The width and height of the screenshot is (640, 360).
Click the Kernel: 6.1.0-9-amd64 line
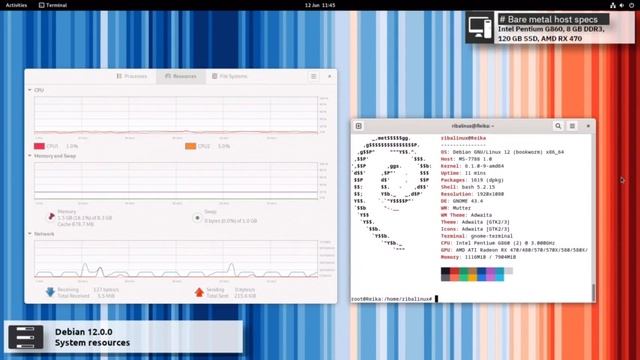tap(472, 166)
